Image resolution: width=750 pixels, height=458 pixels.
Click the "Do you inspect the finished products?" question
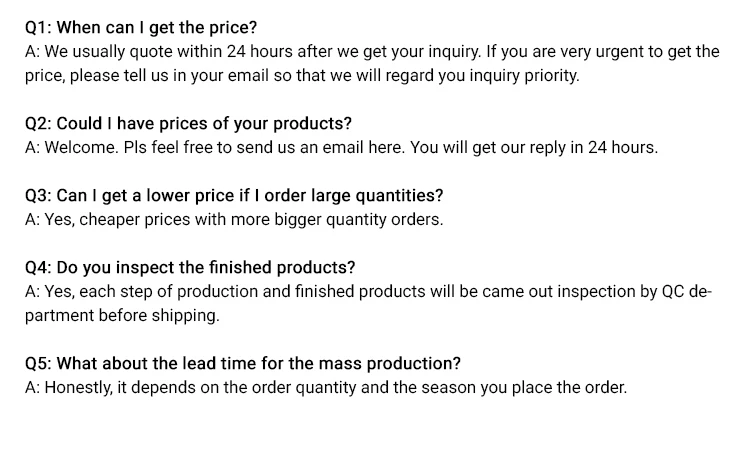[206, 267]
